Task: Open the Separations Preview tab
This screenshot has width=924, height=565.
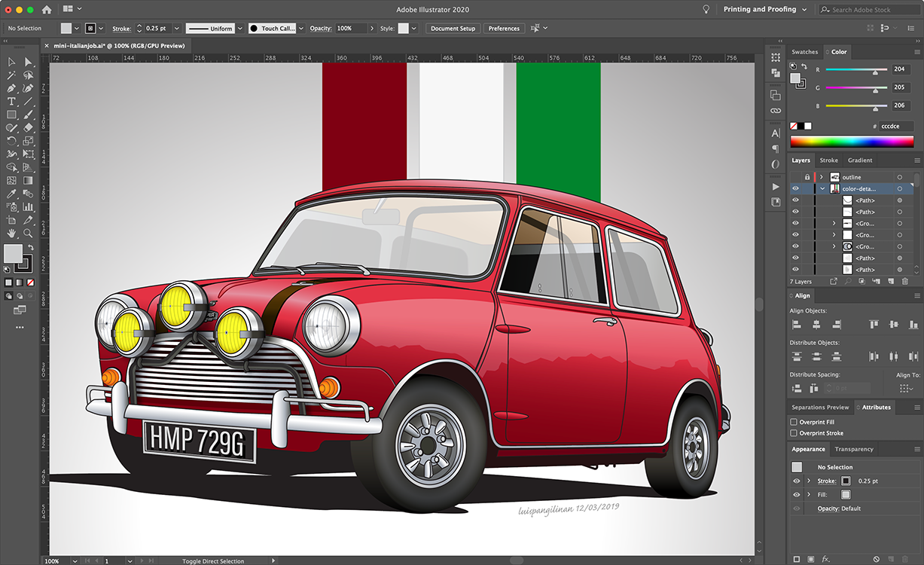Action: coord(820,407)
